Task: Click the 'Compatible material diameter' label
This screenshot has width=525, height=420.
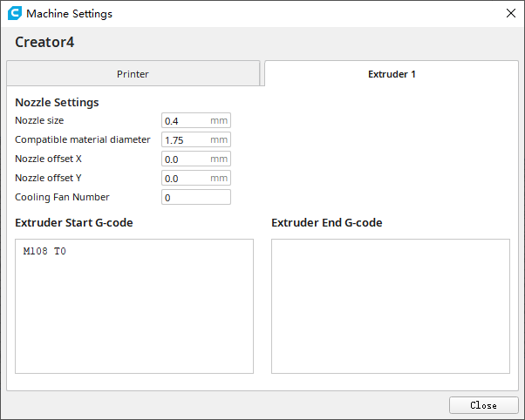Action: point(83,139)
